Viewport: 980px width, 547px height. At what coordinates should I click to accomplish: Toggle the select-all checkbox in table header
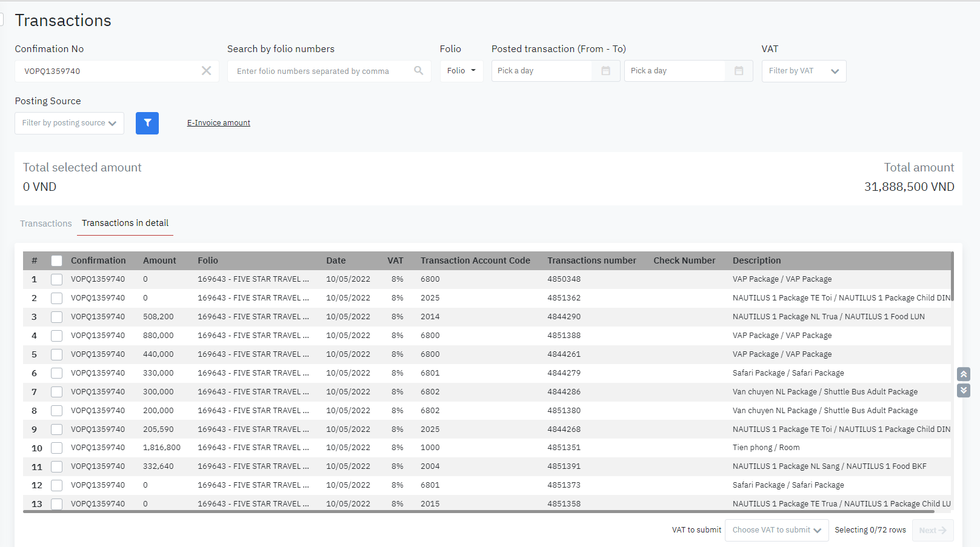(x=57, y=260)
